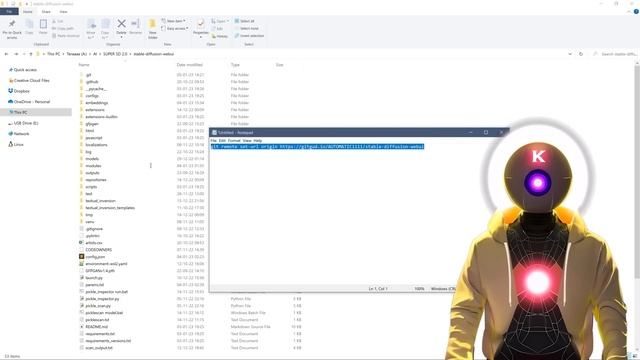Click the search box in Explorer

(x=615, y=54)
